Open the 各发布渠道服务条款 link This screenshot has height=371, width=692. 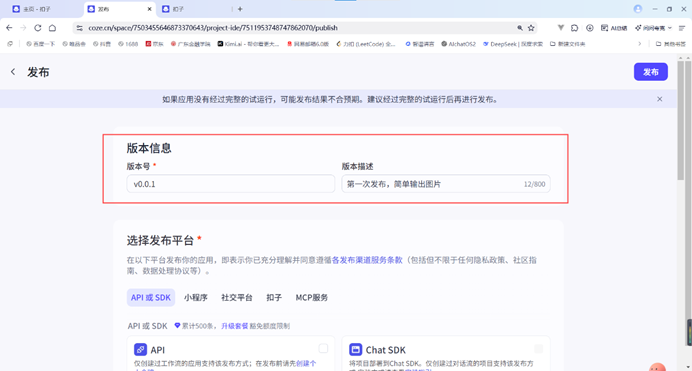click(367, 260)
